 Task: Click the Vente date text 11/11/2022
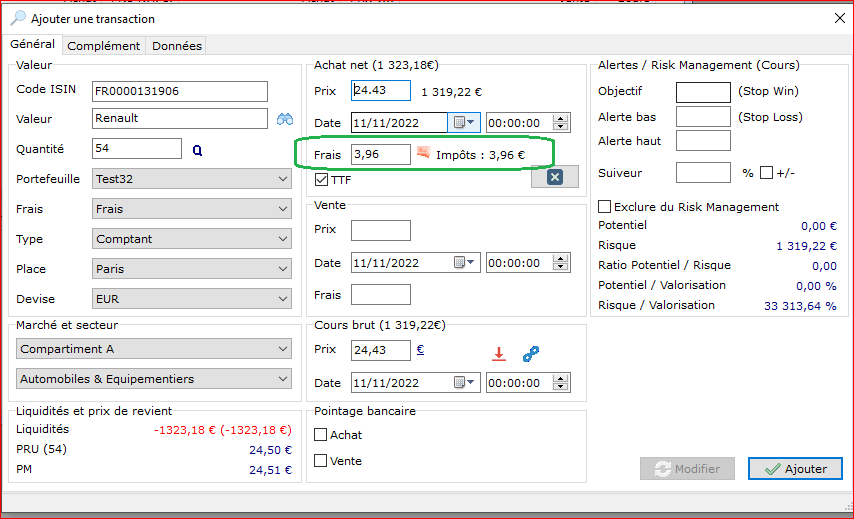pyautogui.click(x=386, y=263)
